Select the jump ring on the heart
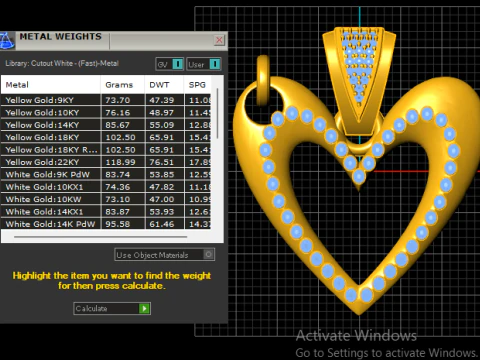This screenshot has height=360, width=480. [263, 81]
